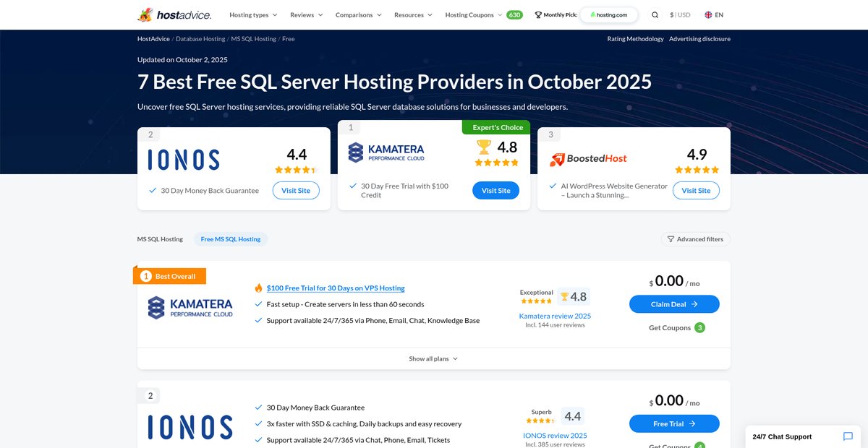868x448 pixels.
Task: Open Advertising disclosure link
Action: point(699,39)
